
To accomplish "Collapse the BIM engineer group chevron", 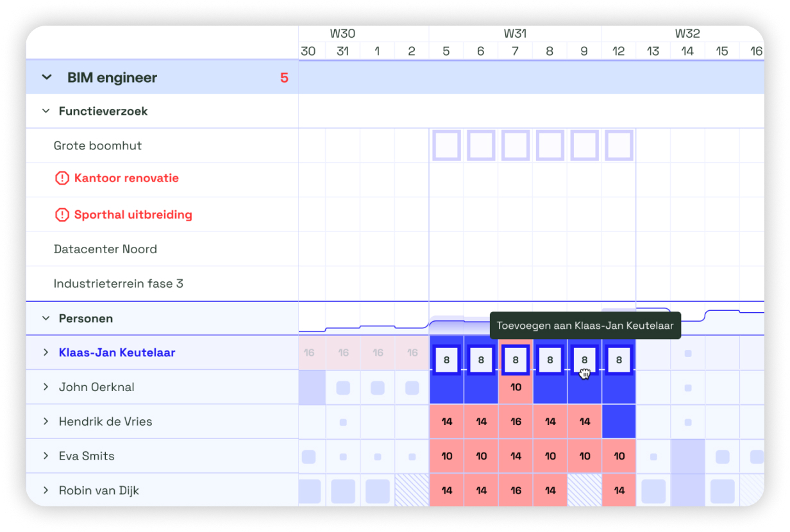I will 46,78.
